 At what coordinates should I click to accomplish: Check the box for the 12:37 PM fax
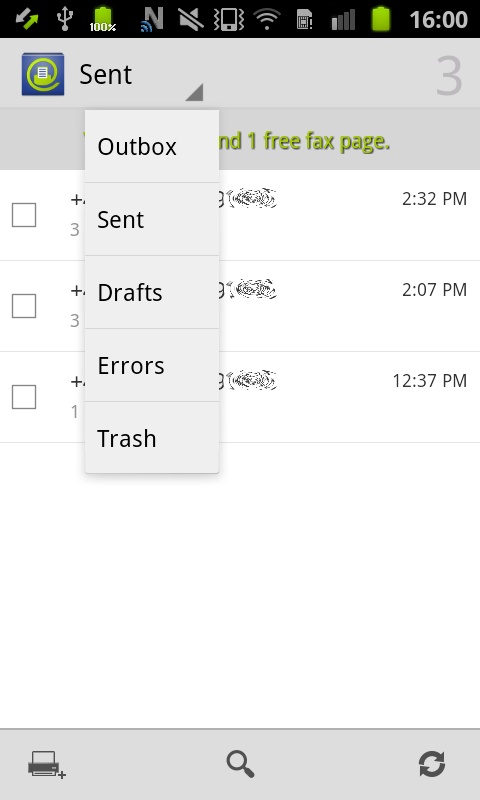pyautogui.click(x=24, y=397)
